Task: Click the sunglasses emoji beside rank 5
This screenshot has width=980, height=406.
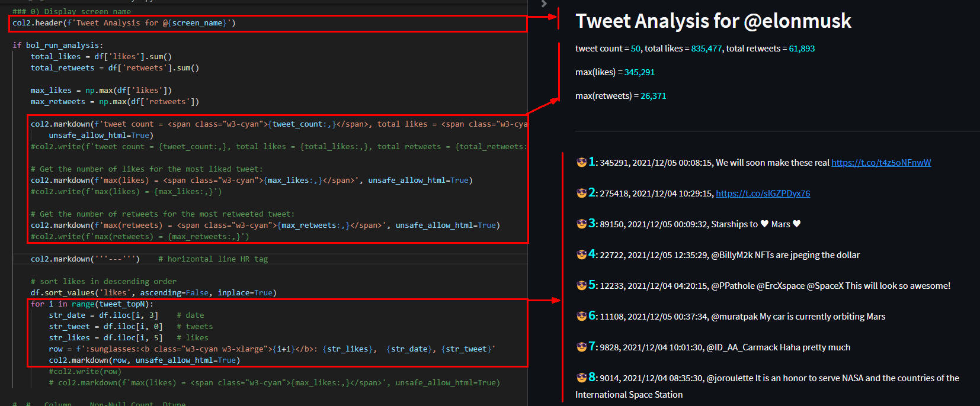Action: (581, 285)
